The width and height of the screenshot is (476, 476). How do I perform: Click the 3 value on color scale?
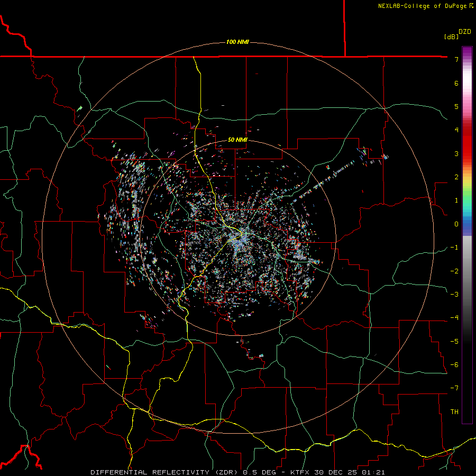(456, 153)
